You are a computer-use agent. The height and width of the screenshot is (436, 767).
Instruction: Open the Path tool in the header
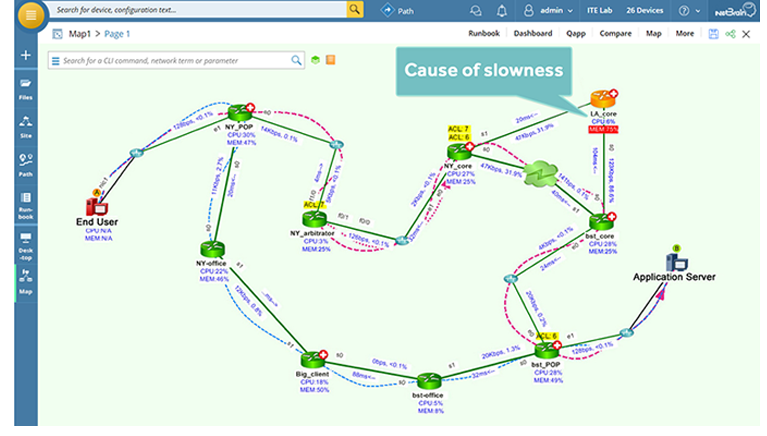pos(397,10)
